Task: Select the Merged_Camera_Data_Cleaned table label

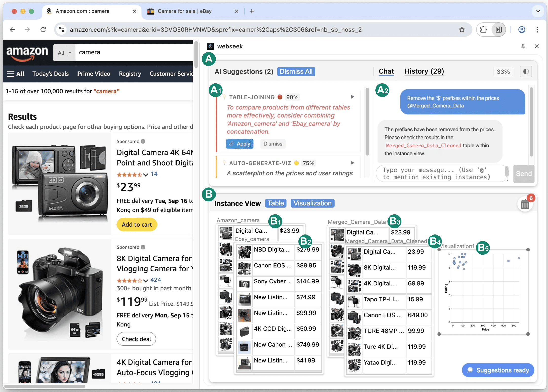Action: [x=386, y=241]
